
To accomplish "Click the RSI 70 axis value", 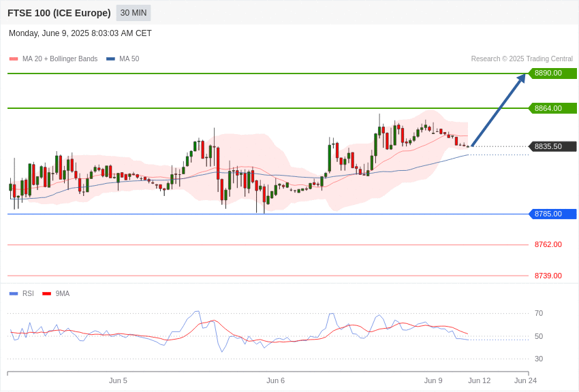I will (x=539, y=314).
